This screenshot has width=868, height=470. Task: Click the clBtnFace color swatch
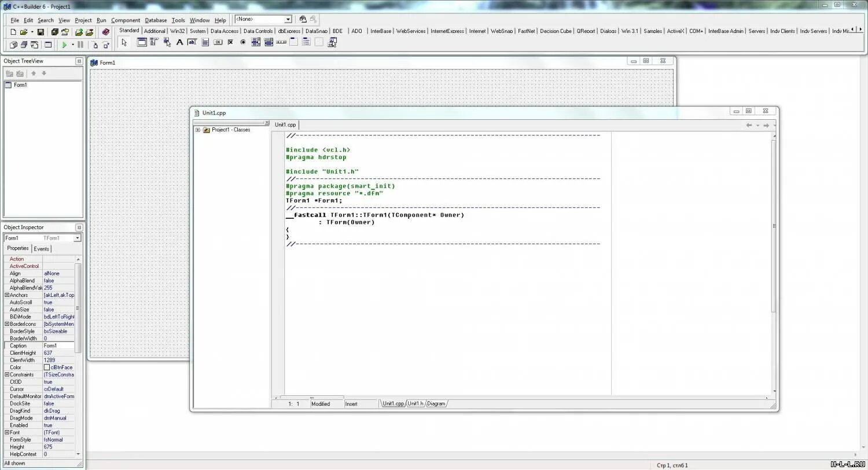click(x=47, y=368)
